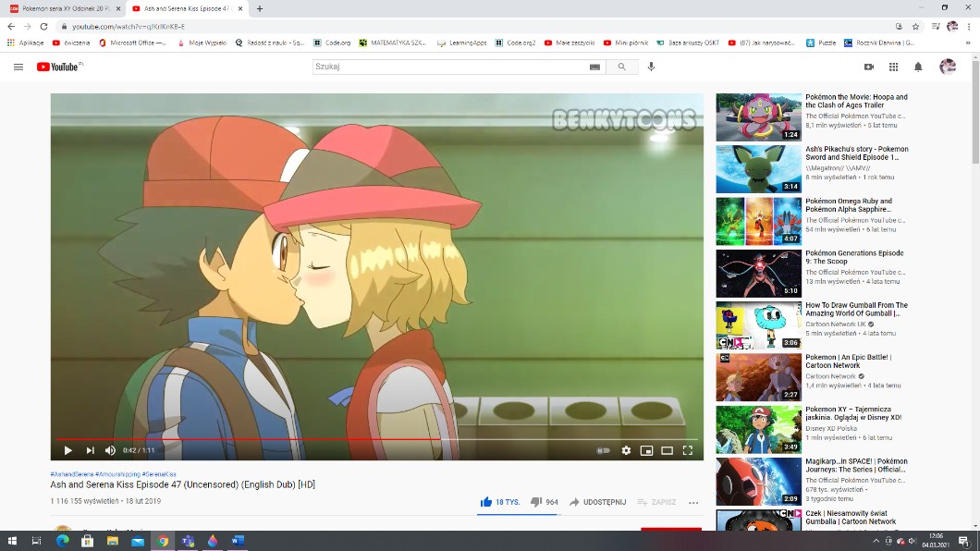Open the YouTube apps grid menu
The image size is (980, 551).
(893, 67)
